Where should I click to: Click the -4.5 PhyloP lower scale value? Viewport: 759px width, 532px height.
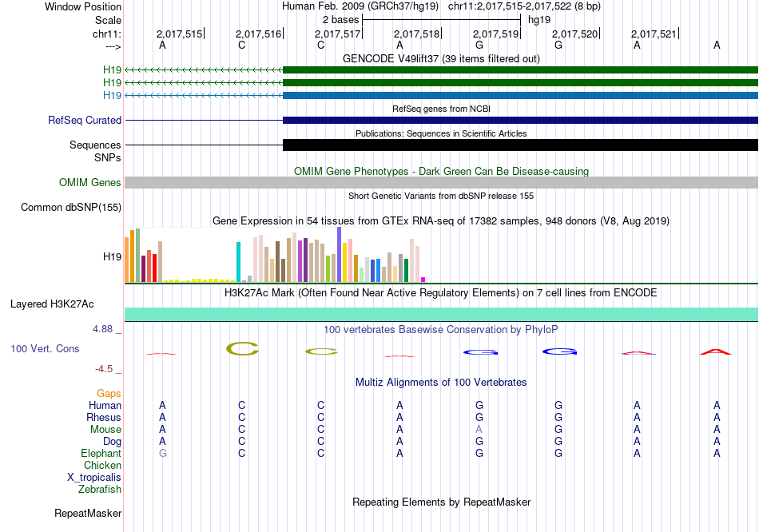point(104,369)
